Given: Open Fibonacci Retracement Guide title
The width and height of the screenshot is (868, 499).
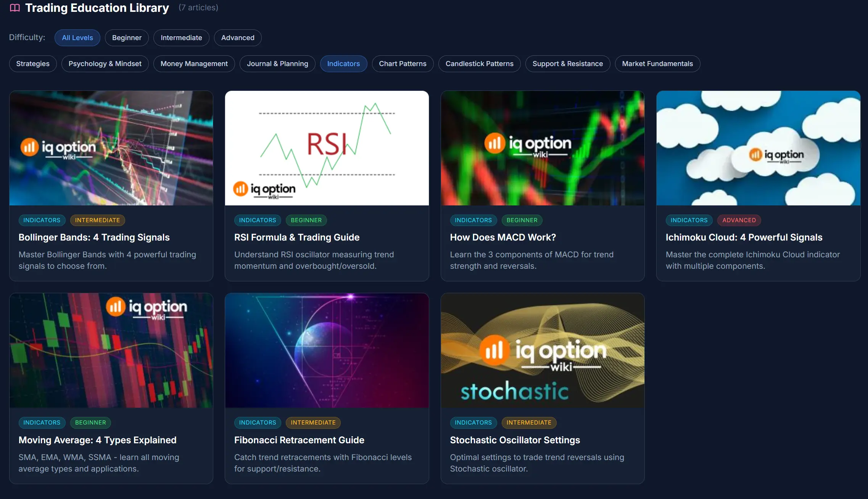Looking at the screenshot, I should click(x=299, y=440).
